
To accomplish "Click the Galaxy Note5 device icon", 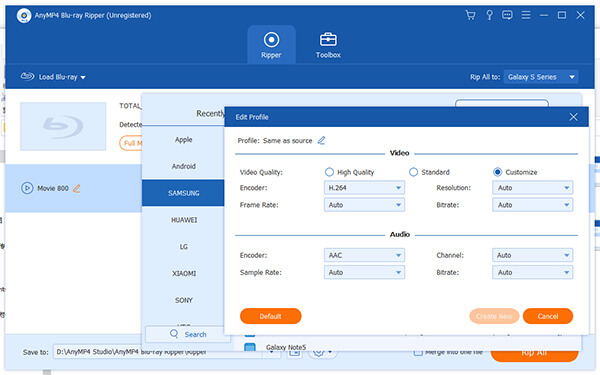I will (x=250, y=347).
